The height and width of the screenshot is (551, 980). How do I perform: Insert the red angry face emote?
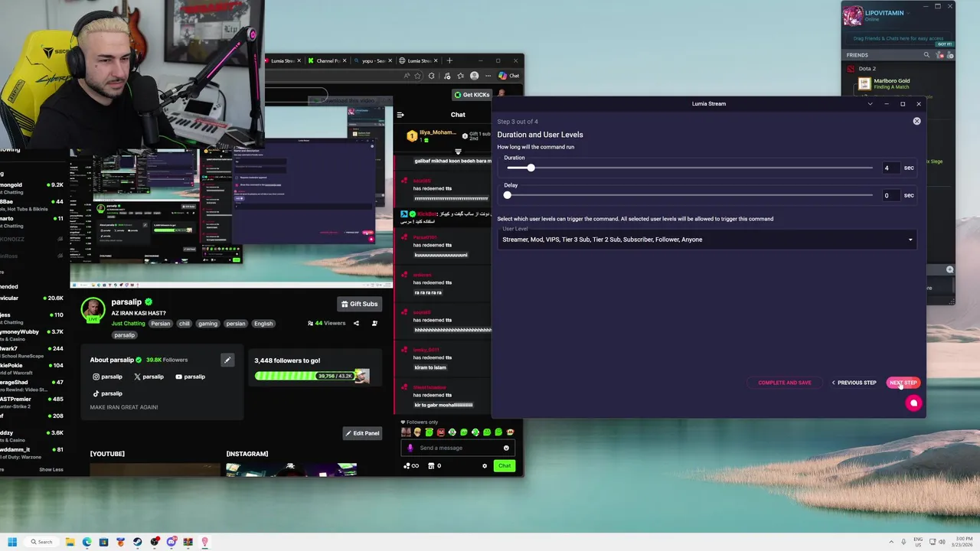(x=440, y=432)
